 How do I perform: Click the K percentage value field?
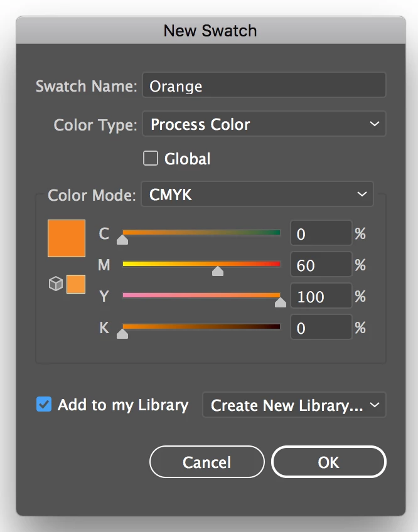coord(321,328)
